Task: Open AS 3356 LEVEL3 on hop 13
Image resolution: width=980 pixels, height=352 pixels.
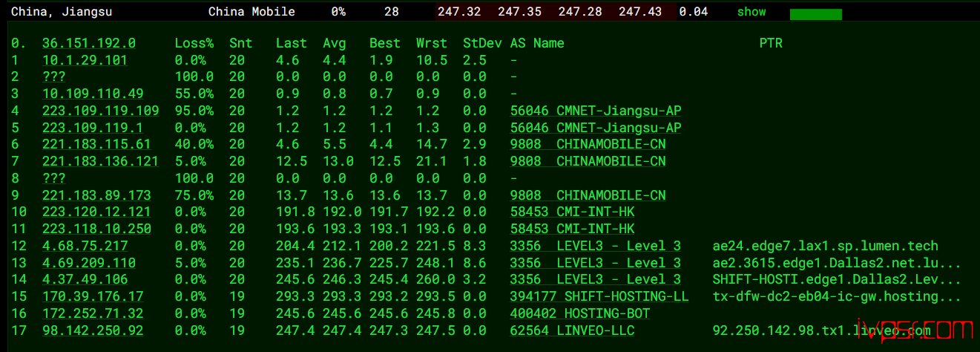Action: click(x=596, y=263)
